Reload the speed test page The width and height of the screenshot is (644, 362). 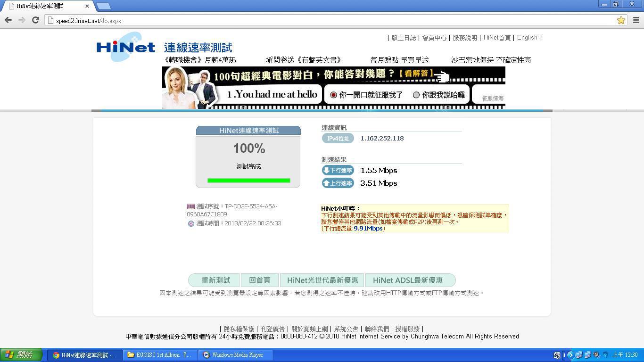[x=35, y=20]
